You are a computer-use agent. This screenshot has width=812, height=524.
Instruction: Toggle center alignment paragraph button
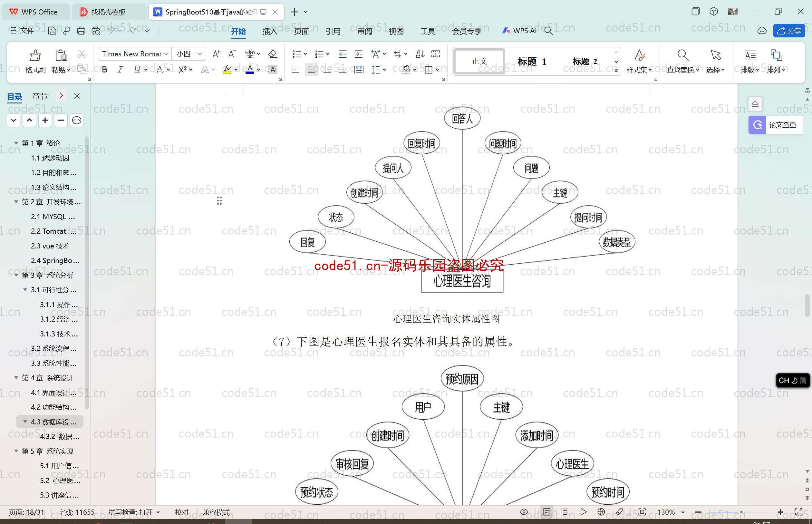(311, 70)
